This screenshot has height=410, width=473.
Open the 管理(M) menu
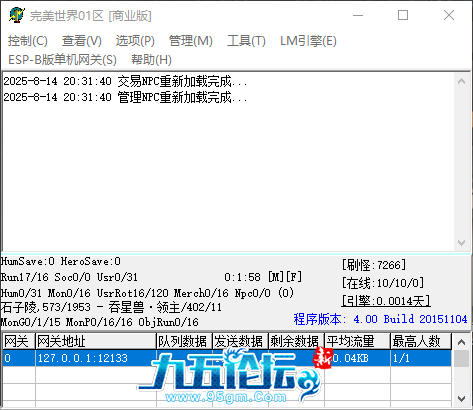pos(191,41)
